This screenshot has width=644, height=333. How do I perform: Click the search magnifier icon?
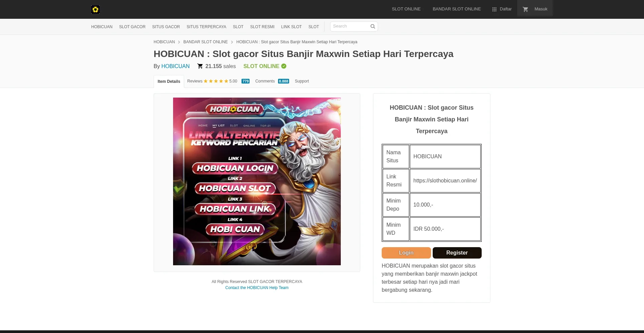click(x=373, y=26)
